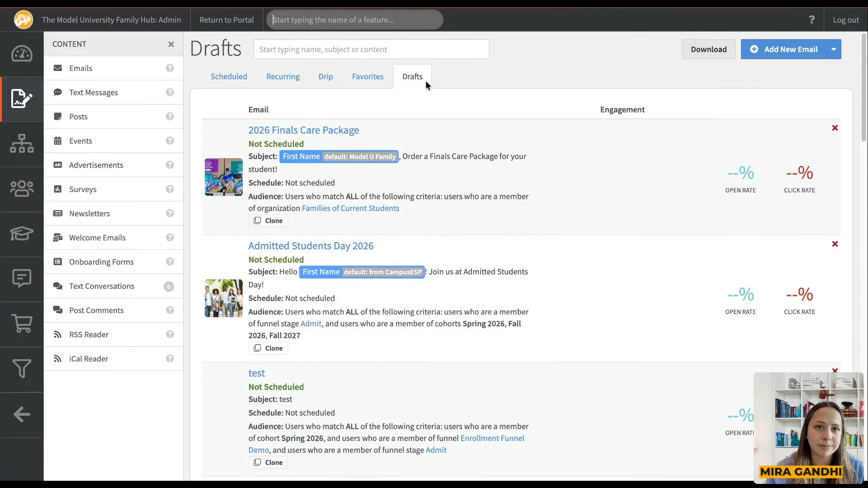Expand the Add New Email dropdown arrow
Screen dimensions: 868x488
coord(833,49)
